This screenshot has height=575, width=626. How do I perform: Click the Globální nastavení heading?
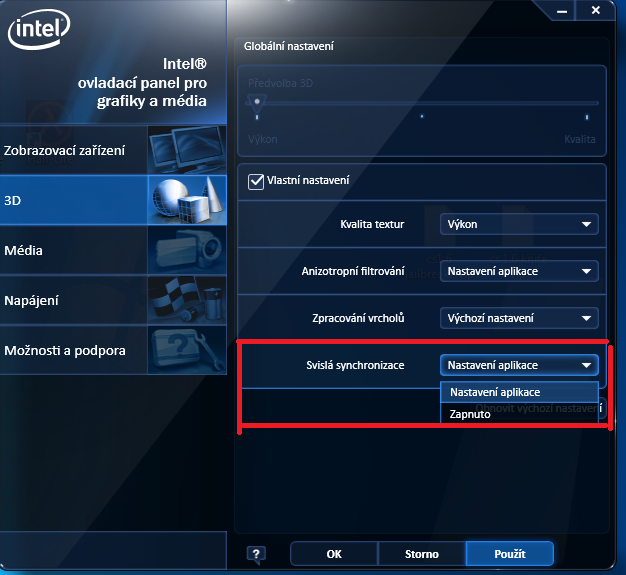click(x=289, y=46)
